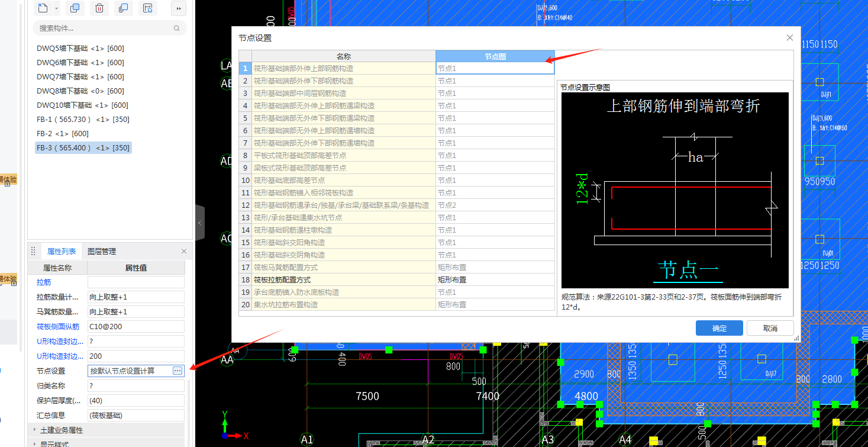
Task: Select row 19 承台底筋锚入防水底板构造
Action: [x=344, y=292]
